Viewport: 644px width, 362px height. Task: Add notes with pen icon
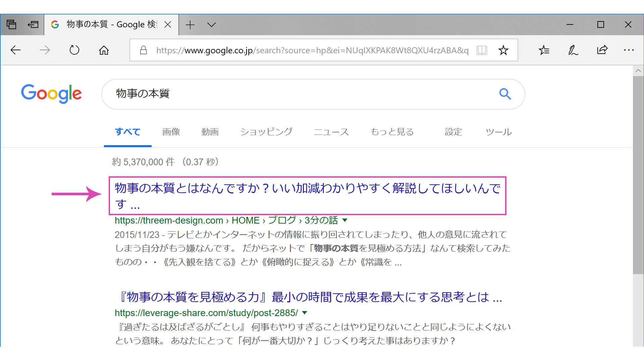coord(573,50)
